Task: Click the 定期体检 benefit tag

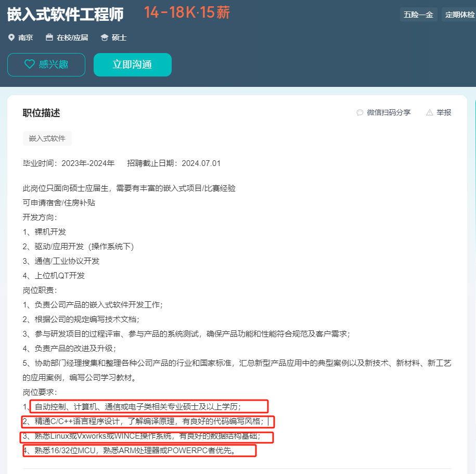Action: [x=459, y=15]
